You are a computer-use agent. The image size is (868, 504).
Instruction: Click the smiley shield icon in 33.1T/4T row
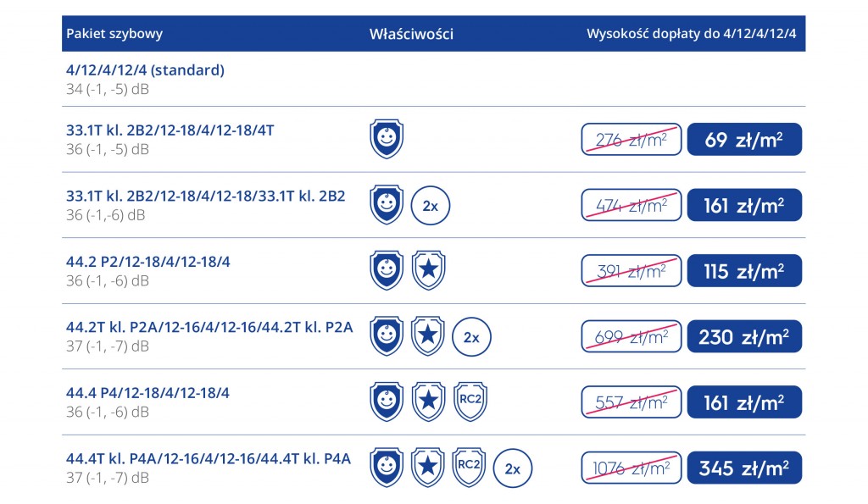click(387, 139)
